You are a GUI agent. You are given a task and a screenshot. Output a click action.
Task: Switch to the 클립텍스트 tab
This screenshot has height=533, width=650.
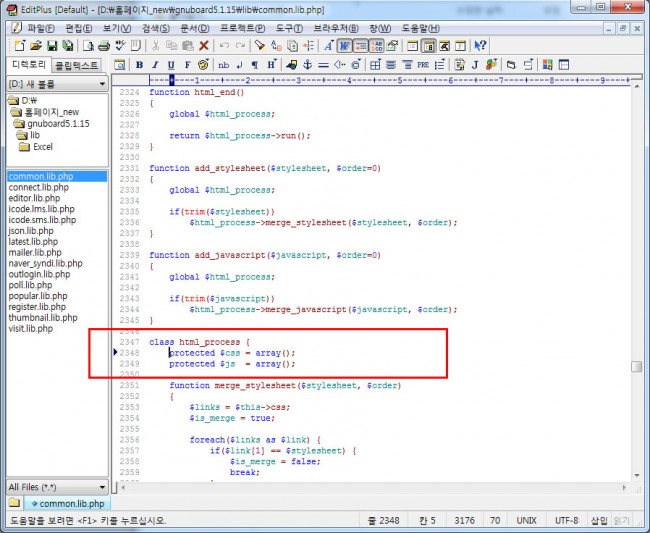point(77,65)
